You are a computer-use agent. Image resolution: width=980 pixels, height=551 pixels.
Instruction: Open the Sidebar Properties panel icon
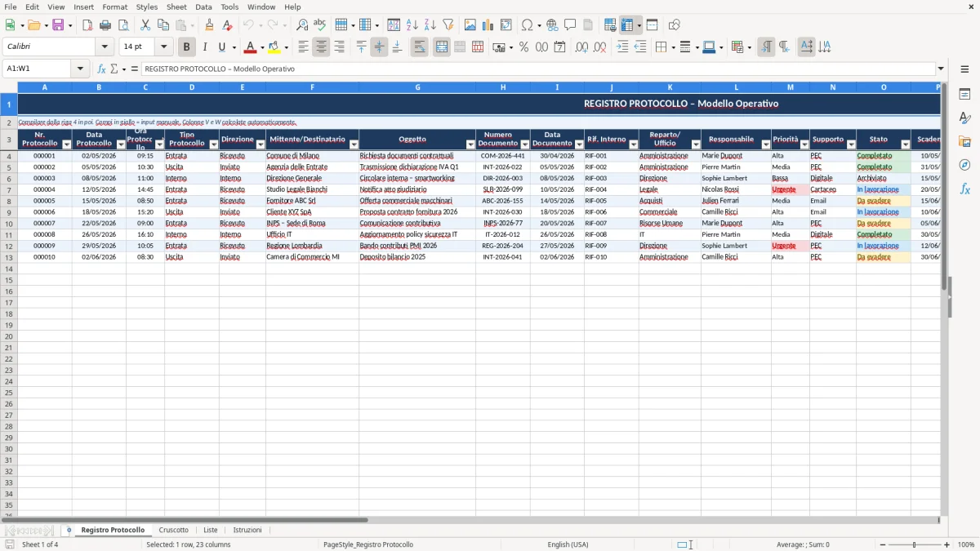click(x=964, y=95)
